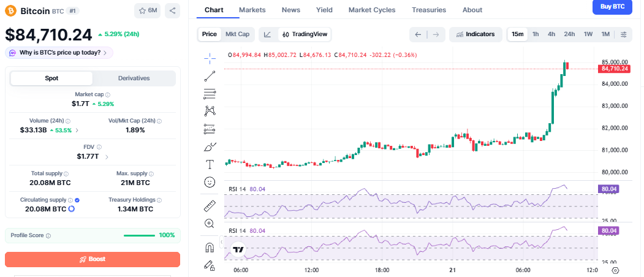
Task: Switch to simple line chart icon
Action: click(x=267, y=34)
